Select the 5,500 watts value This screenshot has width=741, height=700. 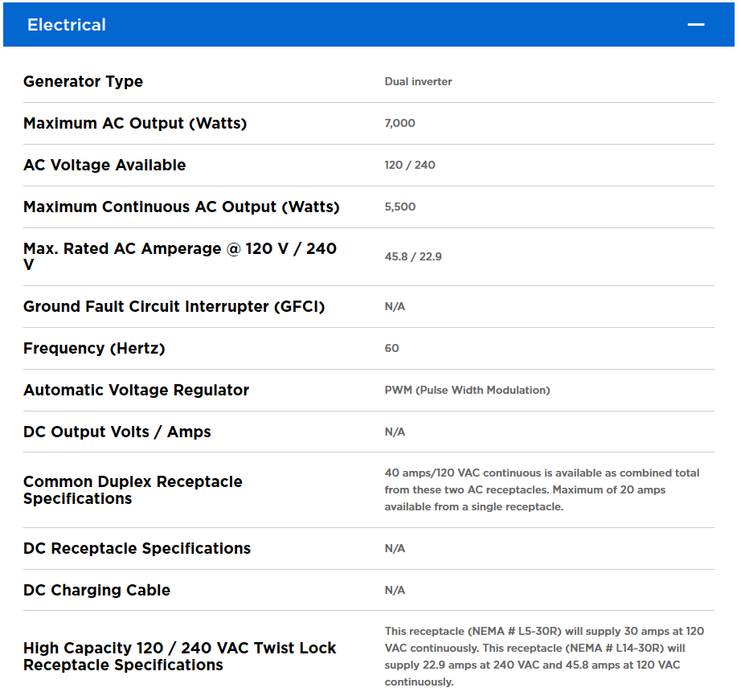point(400,207)
